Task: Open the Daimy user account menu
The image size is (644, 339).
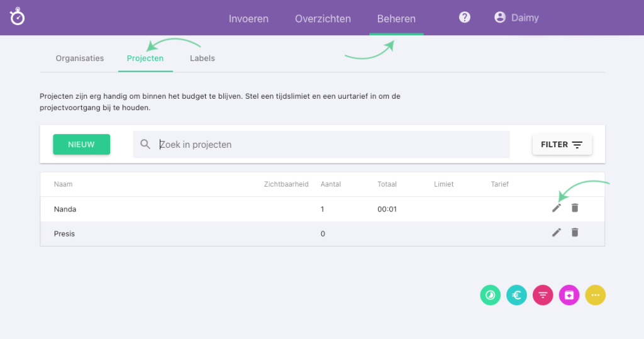Action: pos(516,18)
